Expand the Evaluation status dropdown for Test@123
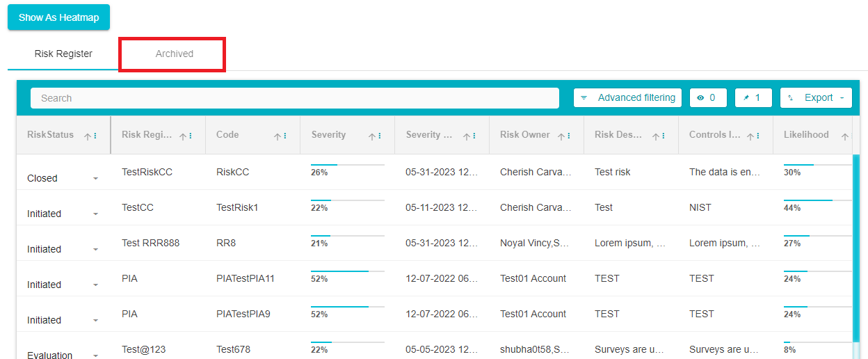 (95, 356)
